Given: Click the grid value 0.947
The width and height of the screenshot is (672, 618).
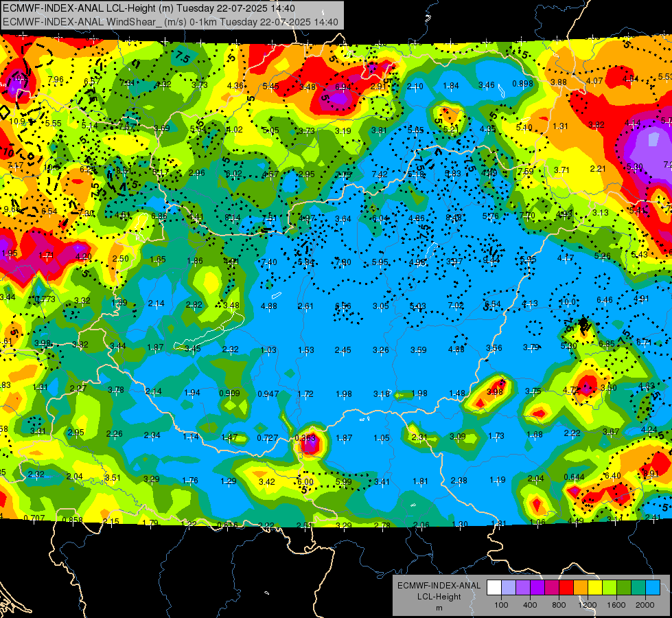Looking at the screenshot, I should (x=268, y=393).
